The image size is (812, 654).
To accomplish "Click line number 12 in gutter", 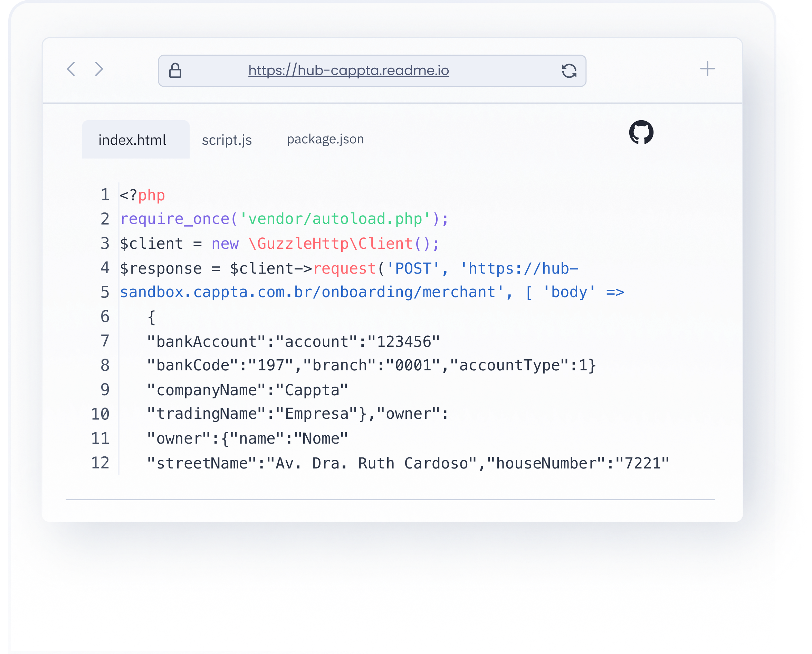I will click(100, 463).
